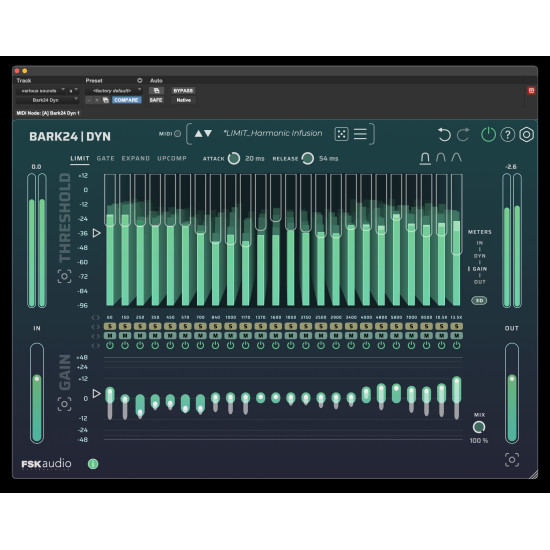Select the narrow flat-top band shape icon
Screen dimensions: 550x550
pyautogui.click(x=425, y=158)
